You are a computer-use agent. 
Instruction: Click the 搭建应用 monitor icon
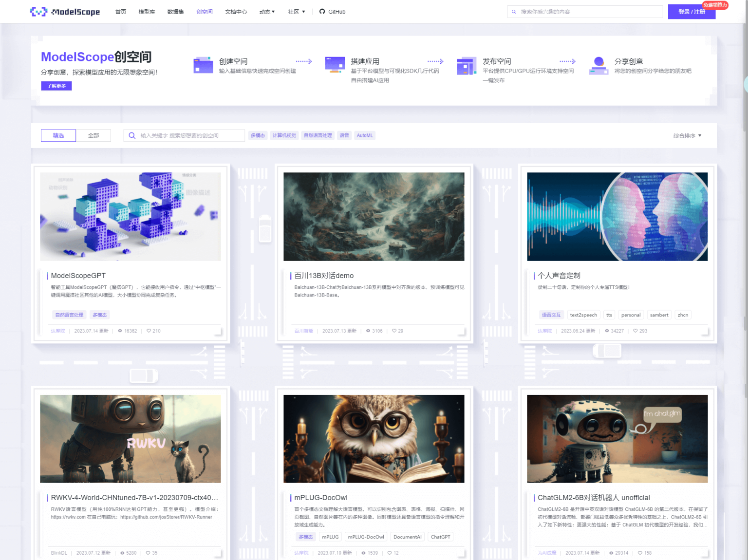[x=335, y=64]
